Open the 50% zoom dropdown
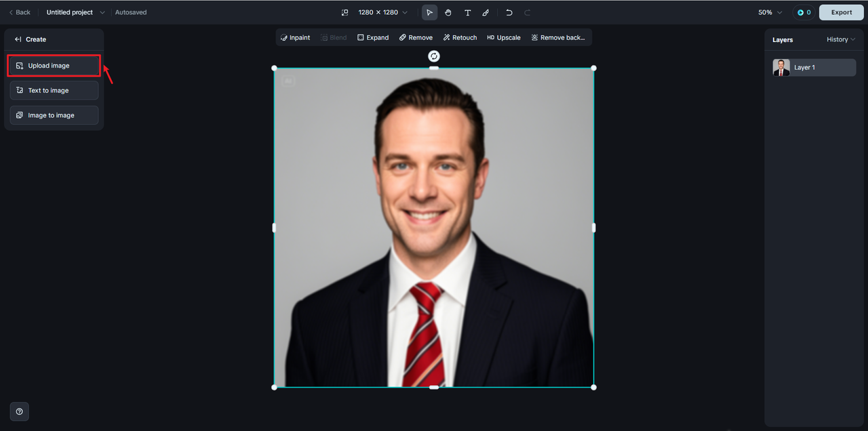 (770, 12)
